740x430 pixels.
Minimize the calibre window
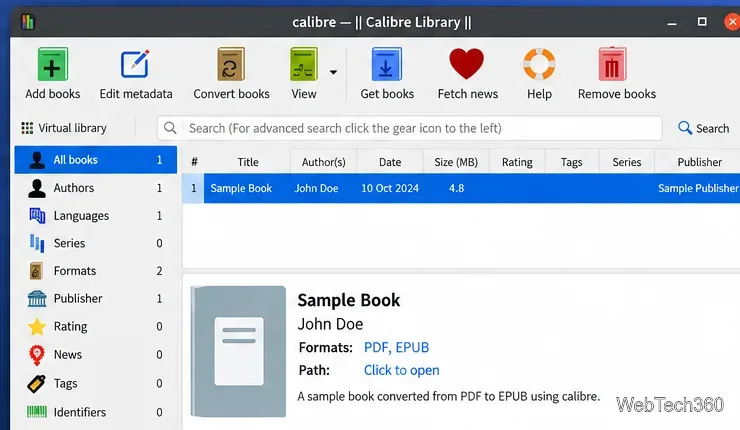coord(672,23)
